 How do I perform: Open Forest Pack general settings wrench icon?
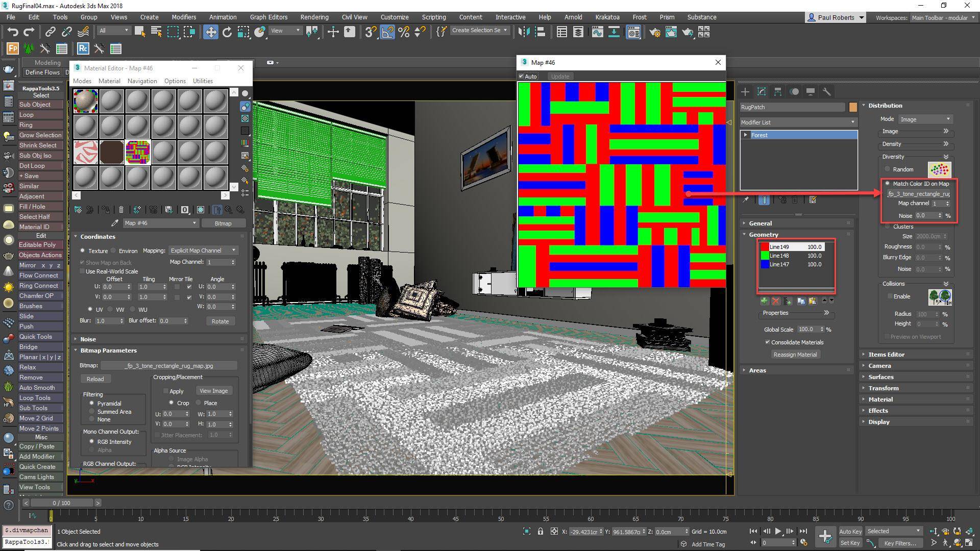pyautogui.click(x=827, y=91)
